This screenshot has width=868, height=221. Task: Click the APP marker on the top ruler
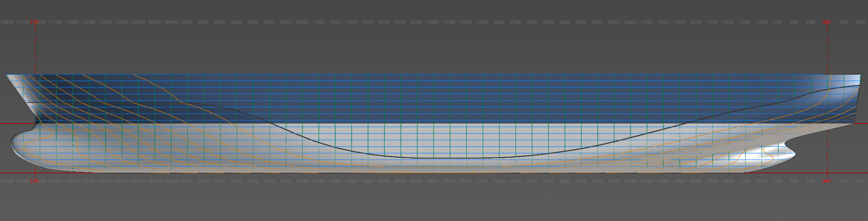pyautogui.click(x=827, y=22)
